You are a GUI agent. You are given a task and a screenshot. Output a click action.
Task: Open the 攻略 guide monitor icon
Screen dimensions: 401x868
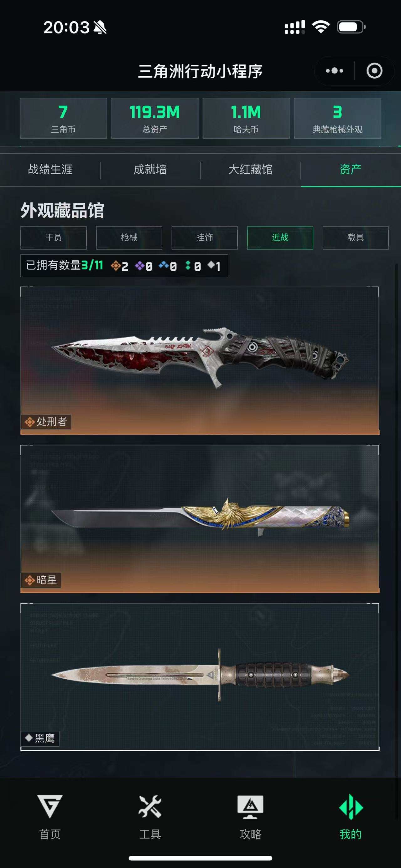click(x=250, y=807)
